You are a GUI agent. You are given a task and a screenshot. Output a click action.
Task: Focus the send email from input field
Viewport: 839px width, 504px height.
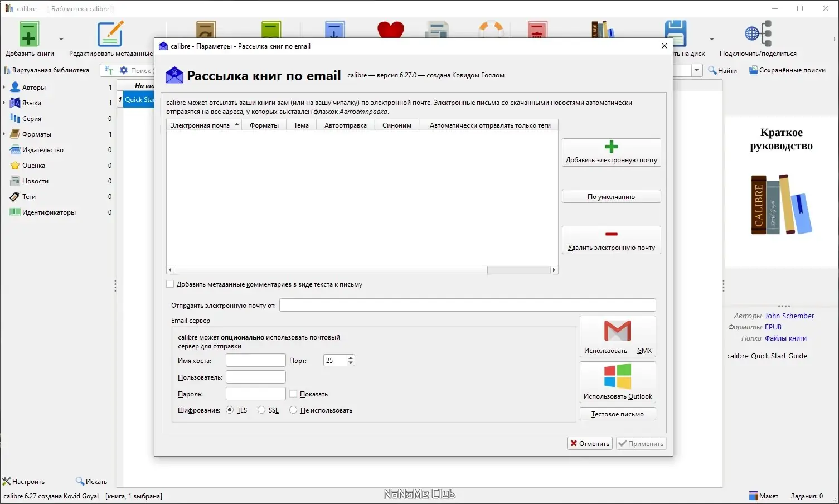coord(467,305)
